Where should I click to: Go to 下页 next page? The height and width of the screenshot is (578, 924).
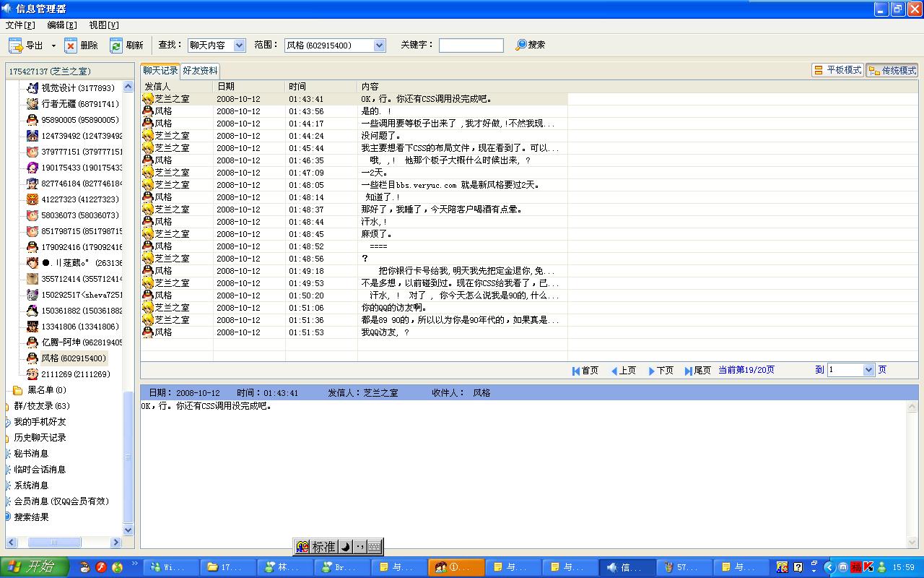[x=661, y=371]
